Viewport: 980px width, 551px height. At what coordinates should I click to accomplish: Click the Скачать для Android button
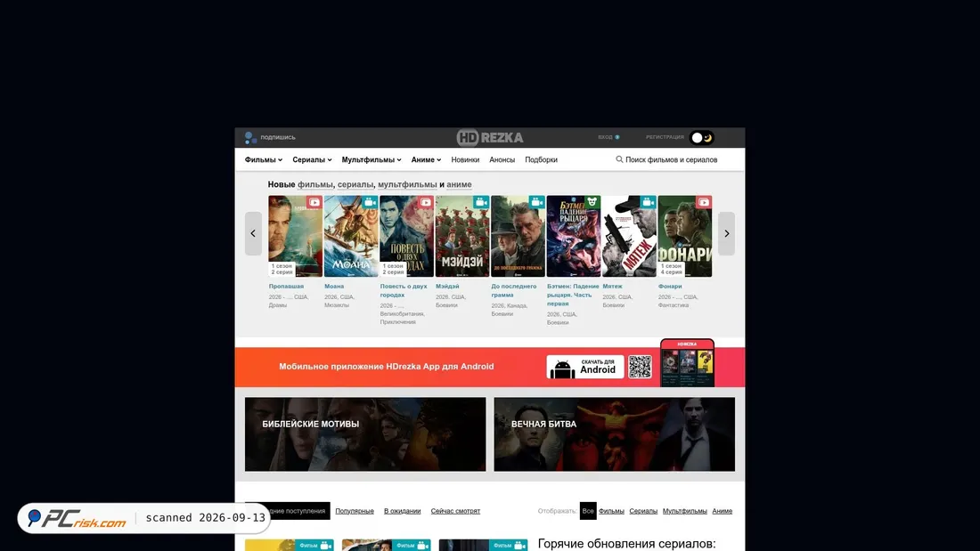(585, 367)
